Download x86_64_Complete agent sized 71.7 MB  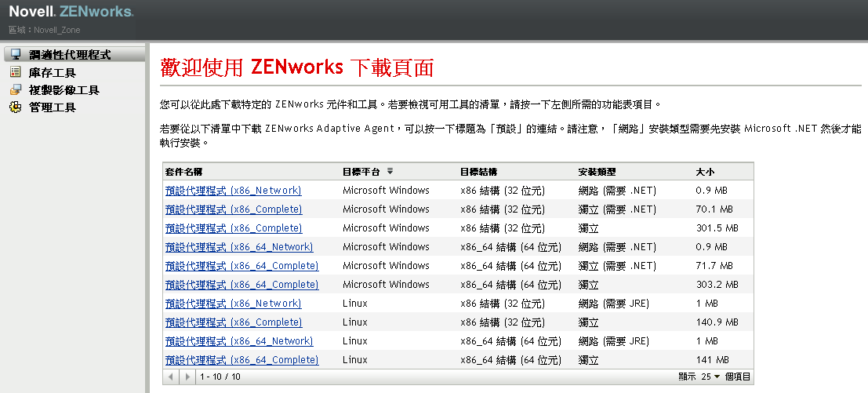point(242,266)
